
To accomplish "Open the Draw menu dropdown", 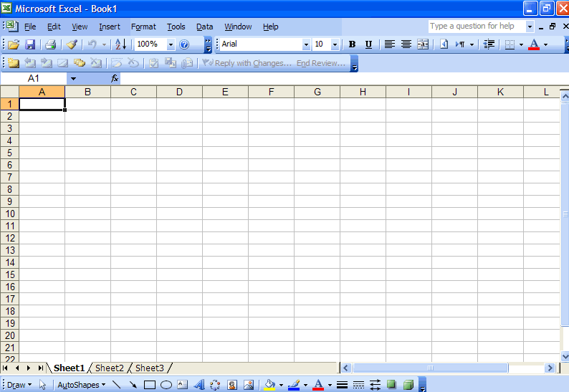I will pos(19,385).
